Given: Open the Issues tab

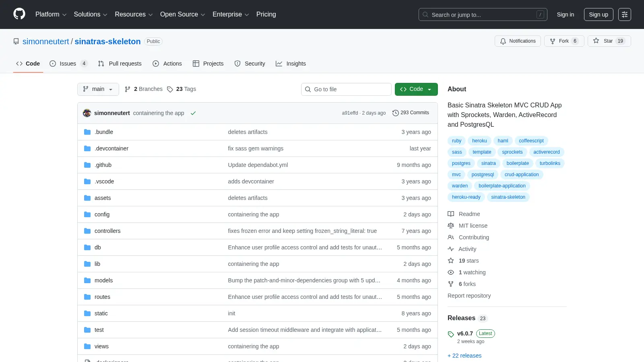Looking at the screenshot, I should click(x=68, y=64).
